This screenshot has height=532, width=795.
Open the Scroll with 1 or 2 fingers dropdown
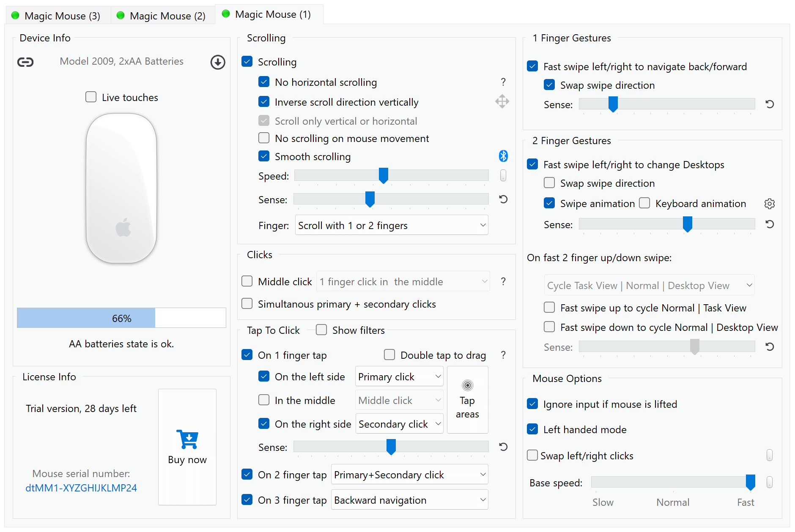point(391,225)
